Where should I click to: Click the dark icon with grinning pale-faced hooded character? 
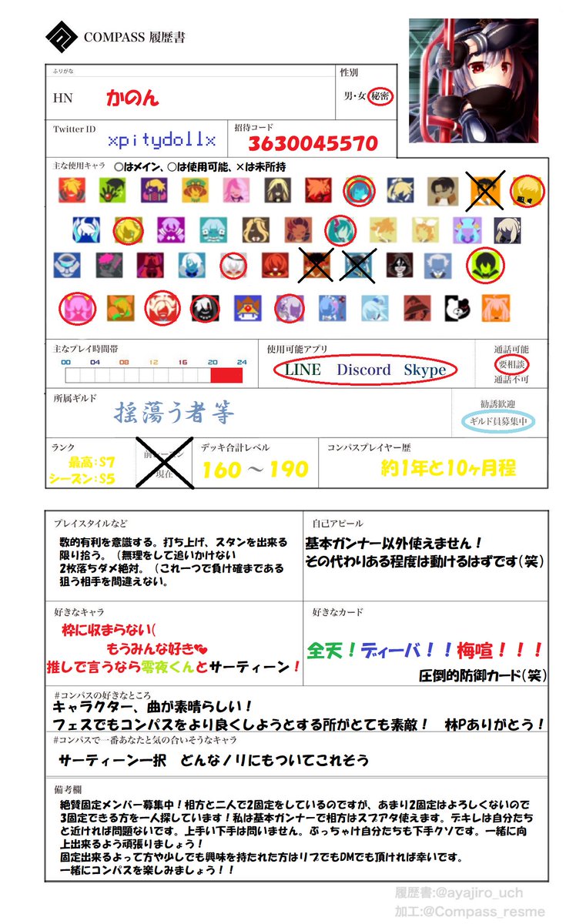pos(400,265)
